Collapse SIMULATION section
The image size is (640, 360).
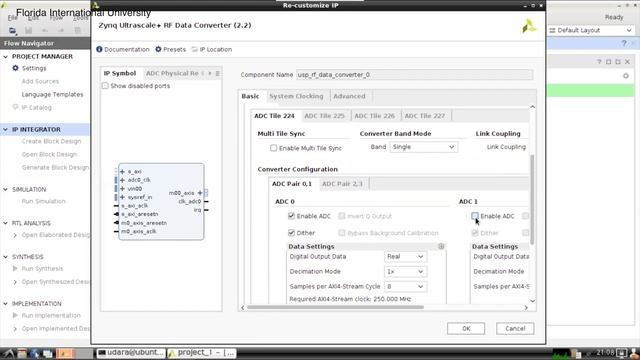click(x=6, y=190)
